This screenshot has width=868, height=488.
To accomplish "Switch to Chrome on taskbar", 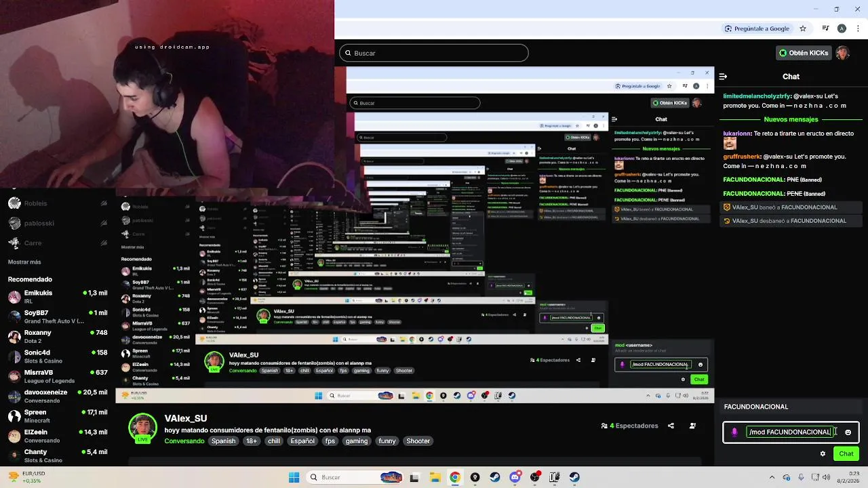I will [x=454, y=477].
